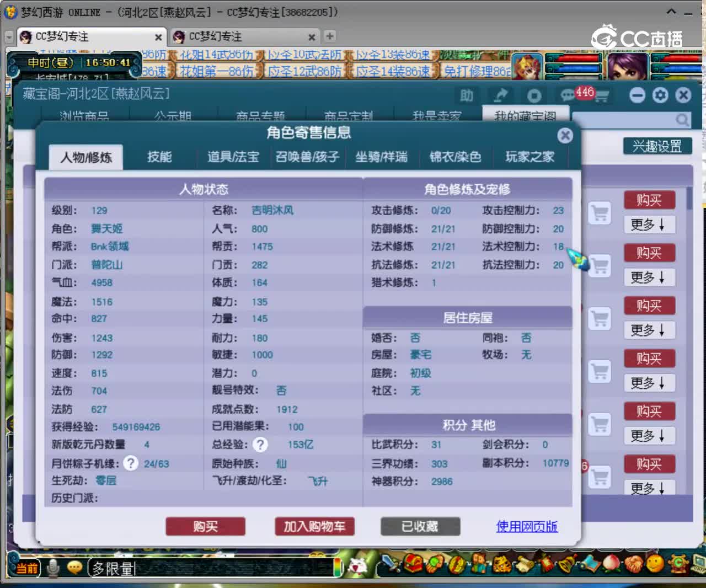Click the red banner guild icon
The height and width of the screenshot is (588, 706).
click(x=546, y=564)
